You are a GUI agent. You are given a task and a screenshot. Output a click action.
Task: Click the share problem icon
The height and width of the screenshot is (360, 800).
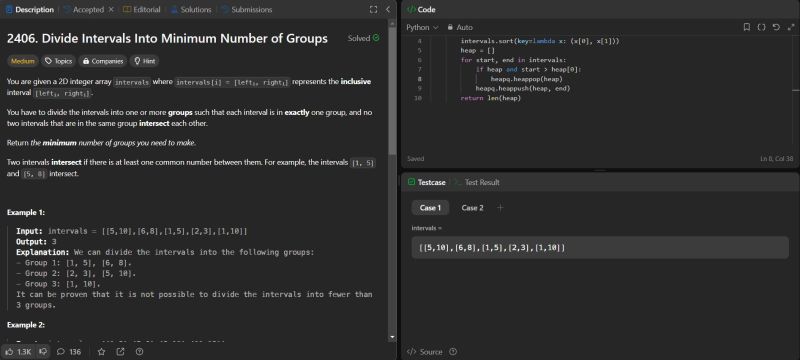[120, 351]
